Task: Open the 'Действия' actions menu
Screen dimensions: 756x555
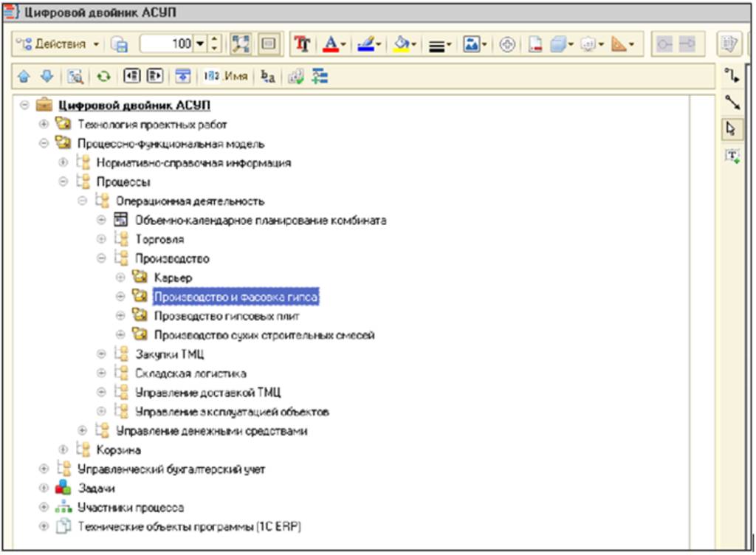Action: (x=59, y=44)
